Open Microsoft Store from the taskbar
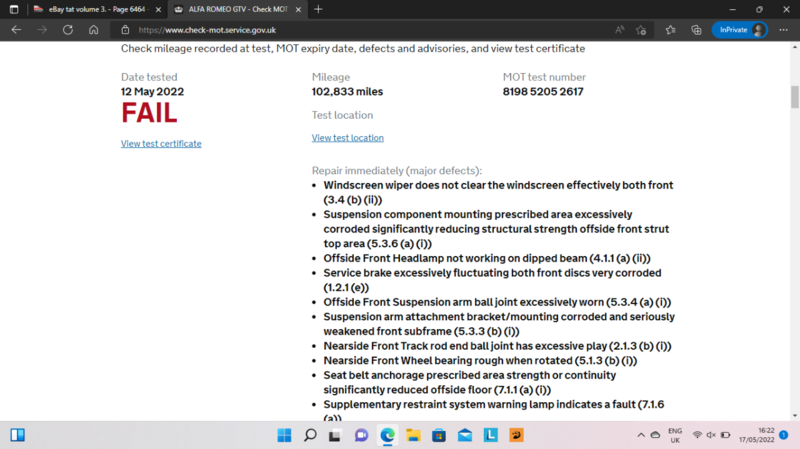 [439, 435]
